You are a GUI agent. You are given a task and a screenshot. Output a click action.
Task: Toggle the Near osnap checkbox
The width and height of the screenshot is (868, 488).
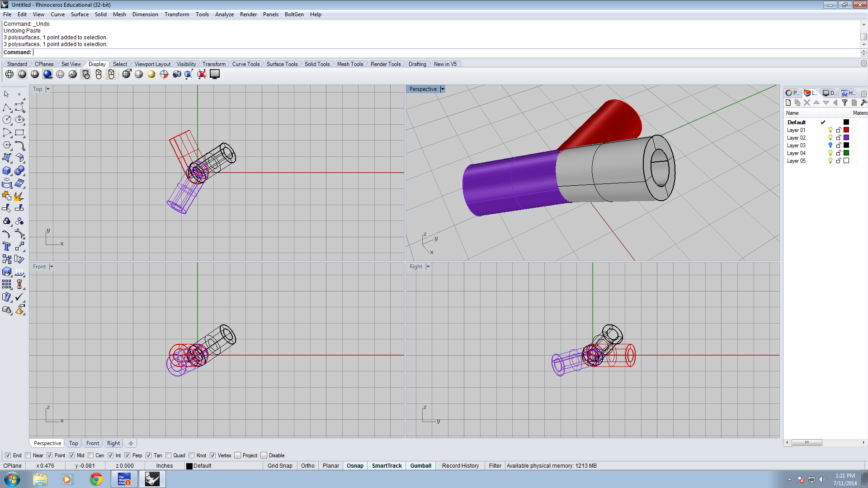click(x=28, y=455)
